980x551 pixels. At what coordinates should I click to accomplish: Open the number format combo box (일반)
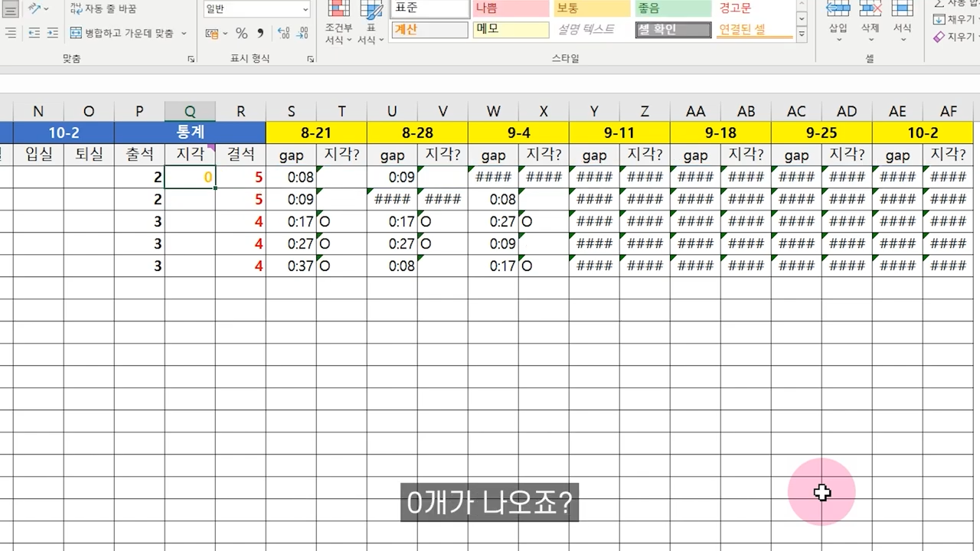(256, 9)
